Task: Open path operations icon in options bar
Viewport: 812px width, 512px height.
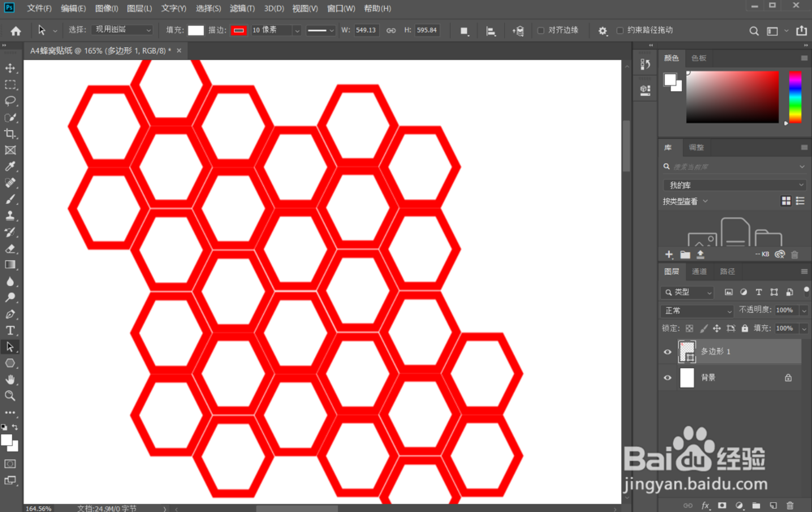Action: point(464,31)
